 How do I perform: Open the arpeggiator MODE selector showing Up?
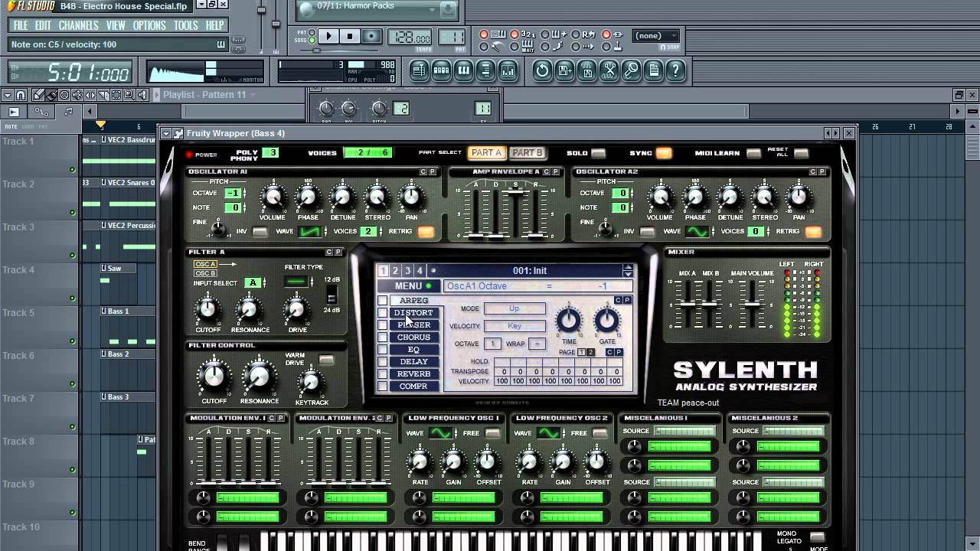(514, 308)
